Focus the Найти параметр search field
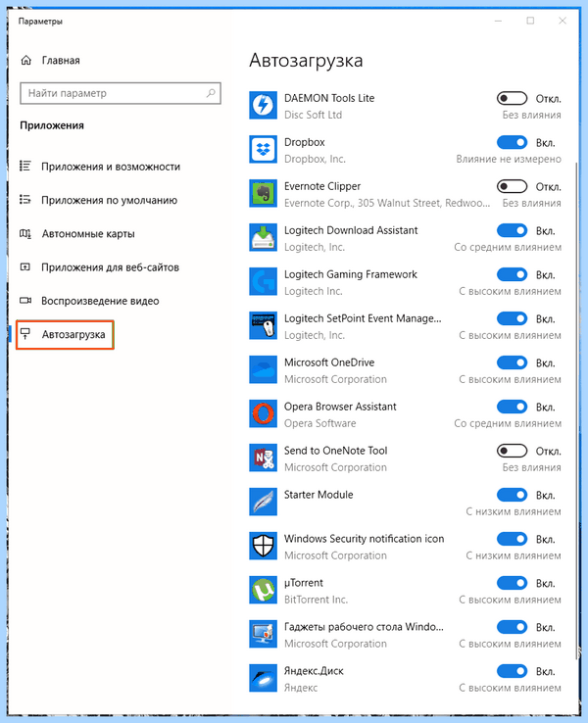 point(121,93)
